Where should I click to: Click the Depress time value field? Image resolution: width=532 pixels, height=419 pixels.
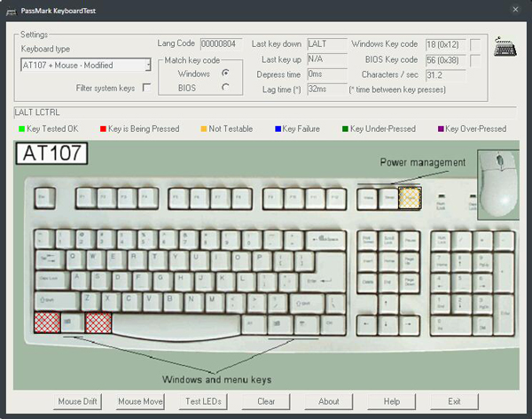tap(327, 74)
